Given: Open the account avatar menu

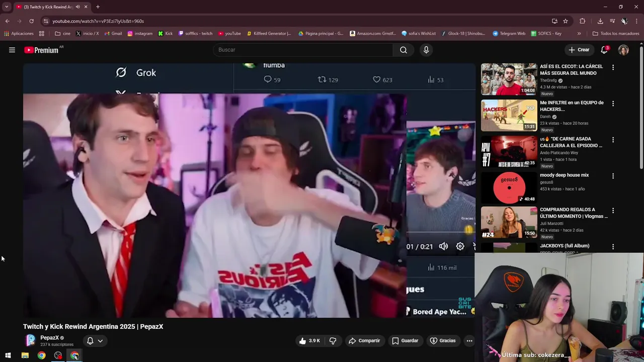Looking at the screenshot, I should [x=623, y=50].
